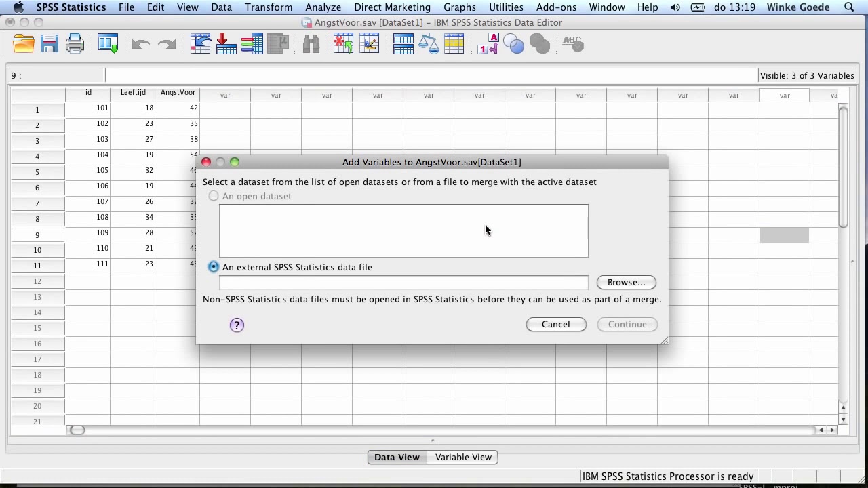Screen dimensions: 868x488
Task: Go to variable red arrow icon
Action: pyautogui.click(x=226, y=44)
